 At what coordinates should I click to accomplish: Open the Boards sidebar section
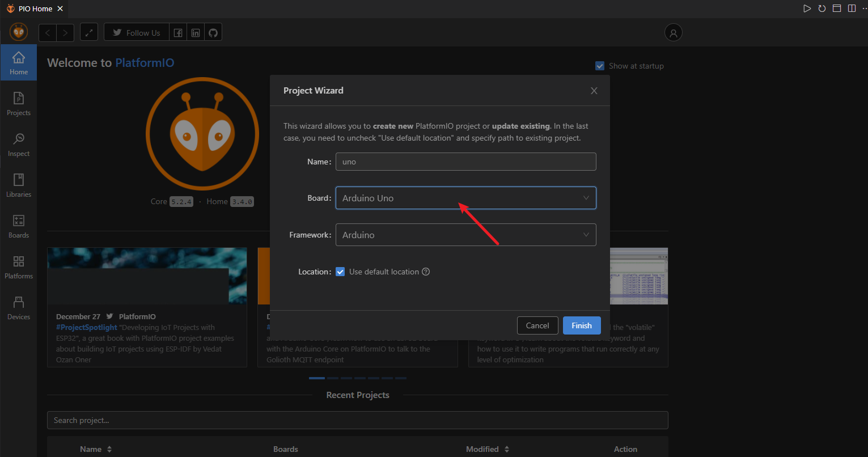point(19,226)
